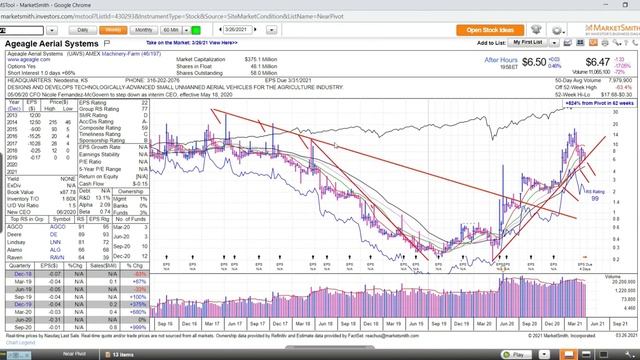Switch chart to Monthly period
Viewport: 640px width, 360px height.
click(x=144, y=30)
